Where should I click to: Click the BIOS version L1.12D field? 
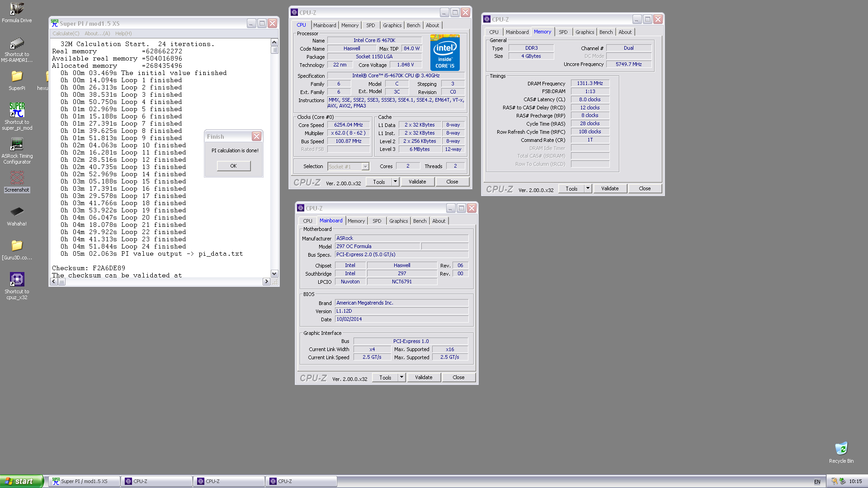point(401,311)
